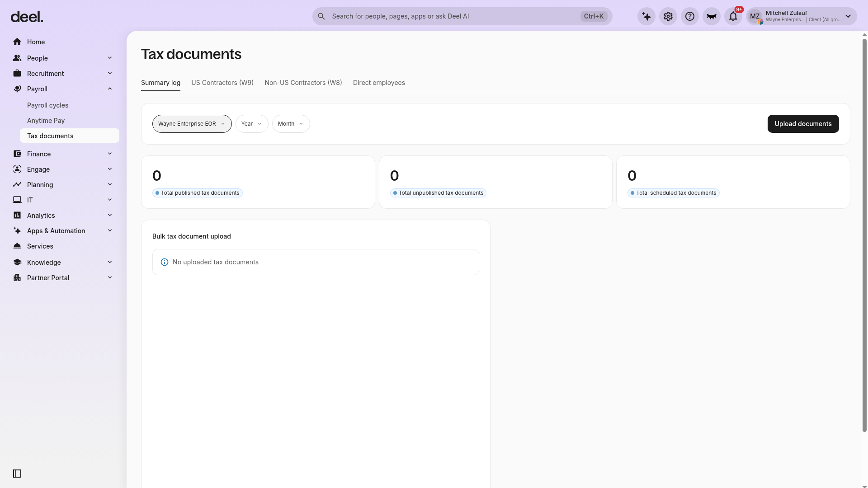Click the Finance wallet icon
This screenshot has height=488, width=868.
coord(17,154)
